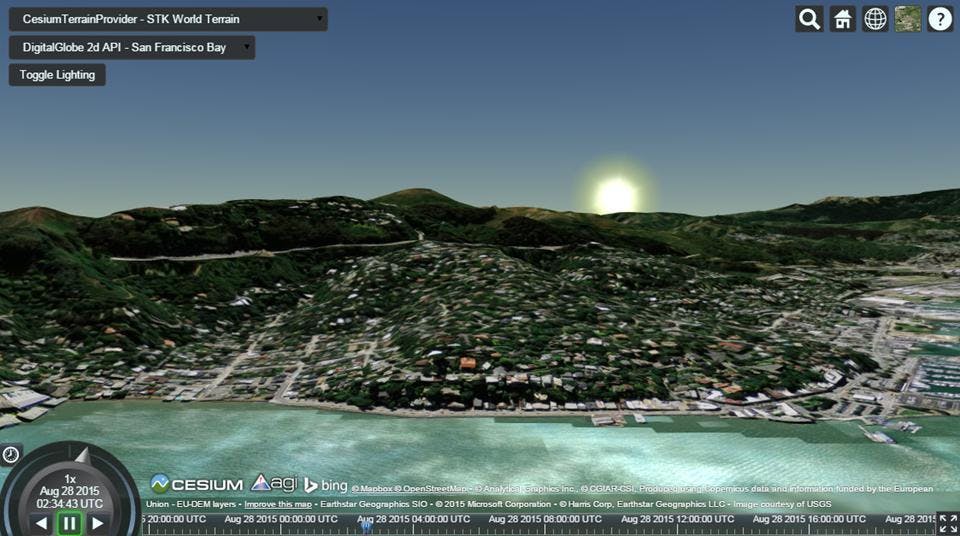The image size is (960, 536).
Task: Open the globe scene mode picker
Action: point(875,19)
